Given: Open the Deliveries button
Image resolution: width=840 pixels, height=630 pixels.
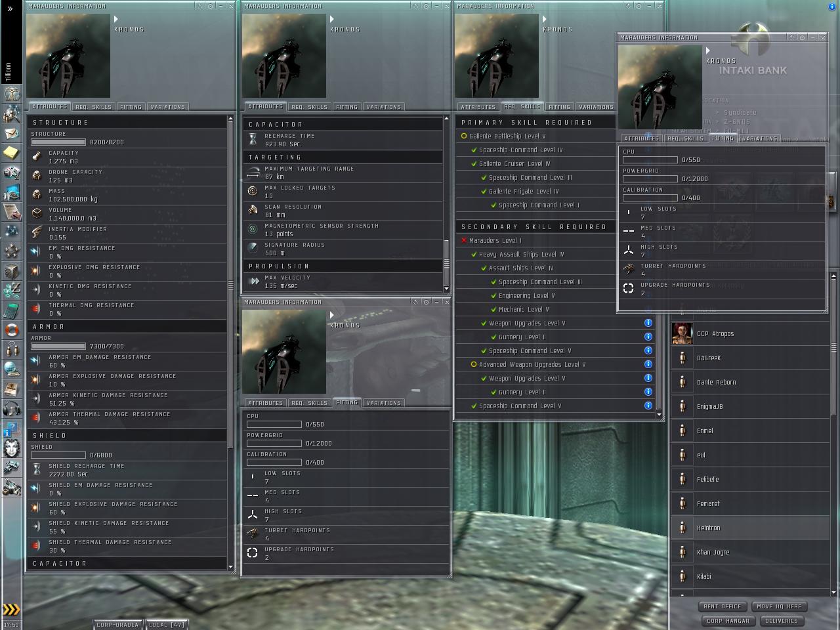Looking at the screenshot, I should click(781, 621).
